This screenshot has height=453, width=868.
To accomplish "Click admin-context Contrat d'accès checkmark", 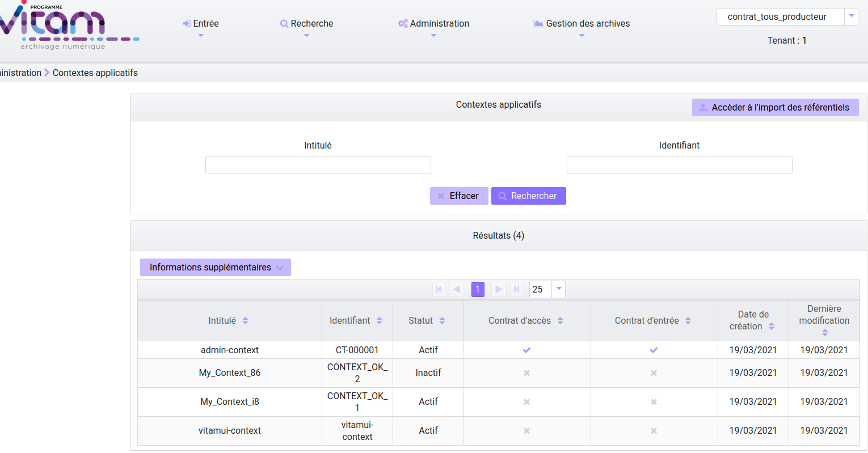I will point(526,350).
